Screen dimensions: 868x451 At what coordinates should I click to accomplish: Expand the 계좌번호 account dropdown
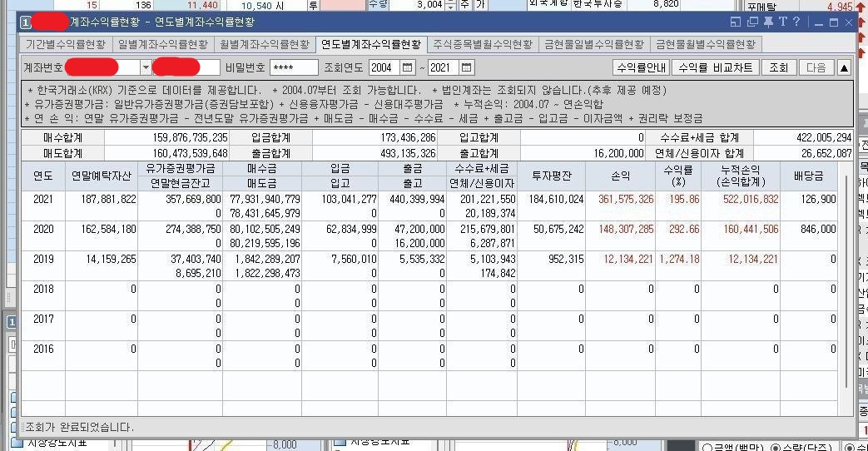[146, 67]
